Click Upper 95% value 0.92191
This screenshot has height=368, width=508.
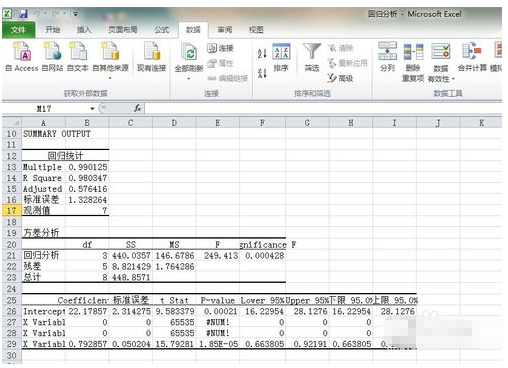307,344
